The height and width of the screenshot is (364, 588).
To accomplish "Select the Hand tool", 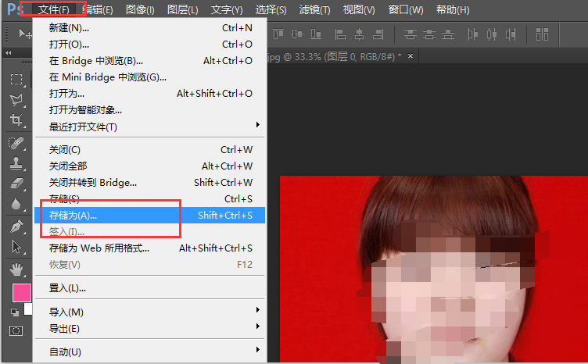I will coord(16,269).
